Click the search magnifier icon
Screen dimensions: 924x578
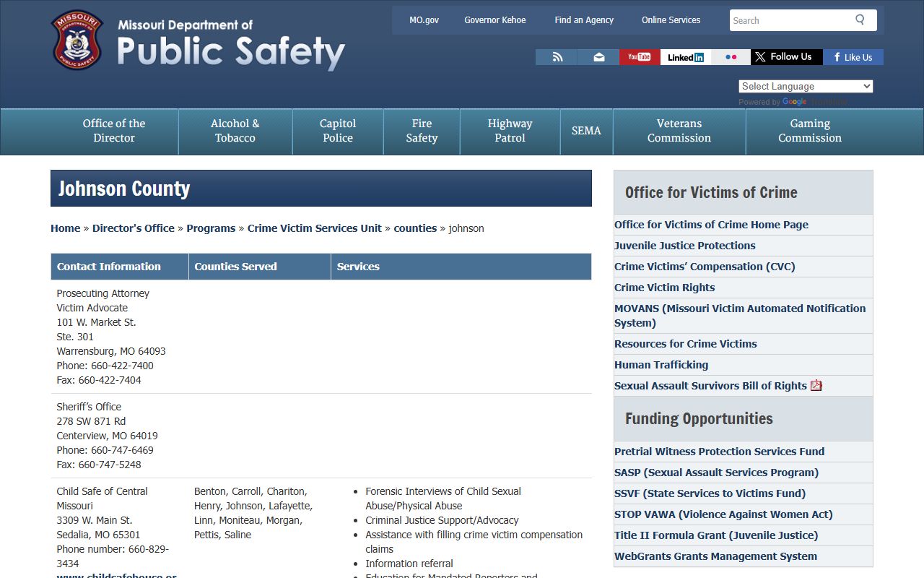point(860,20)
